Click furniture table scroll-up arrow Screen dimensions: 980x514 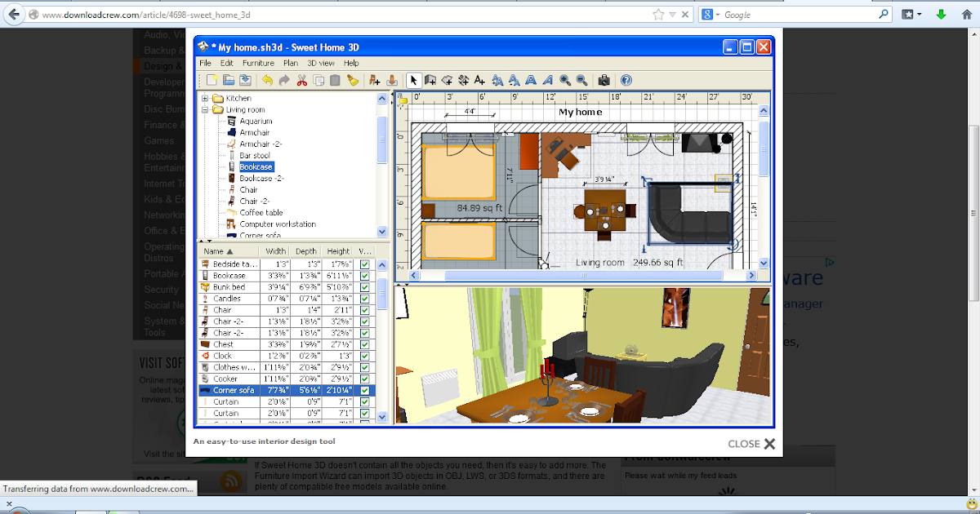click(381, 264)
